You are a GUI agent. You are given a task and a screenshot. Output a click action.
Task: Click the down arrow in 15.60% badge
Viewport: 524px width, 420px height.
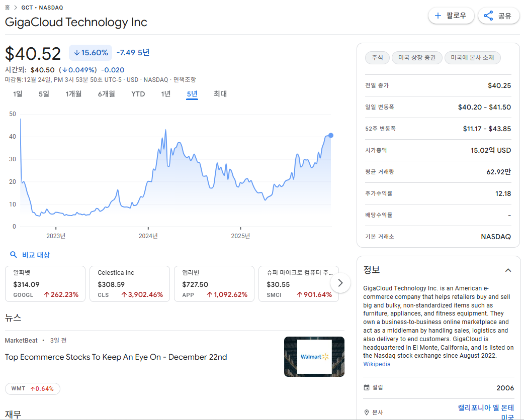77,53
